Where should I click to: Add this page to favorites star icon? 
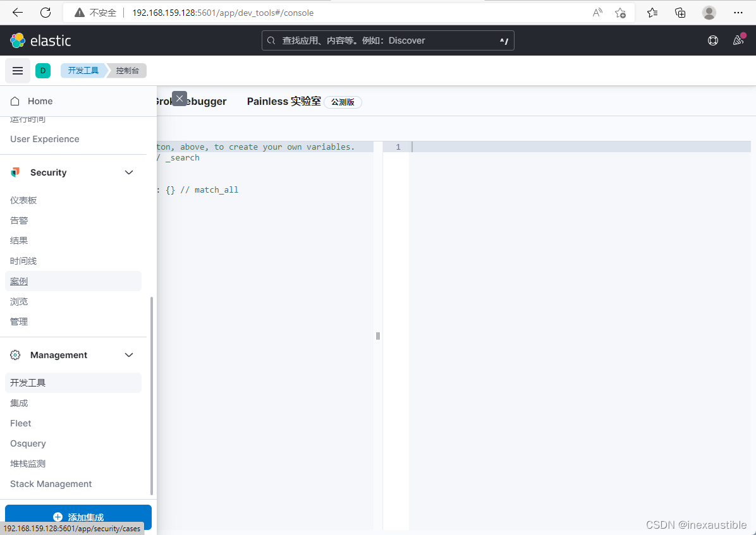point(621,13)
